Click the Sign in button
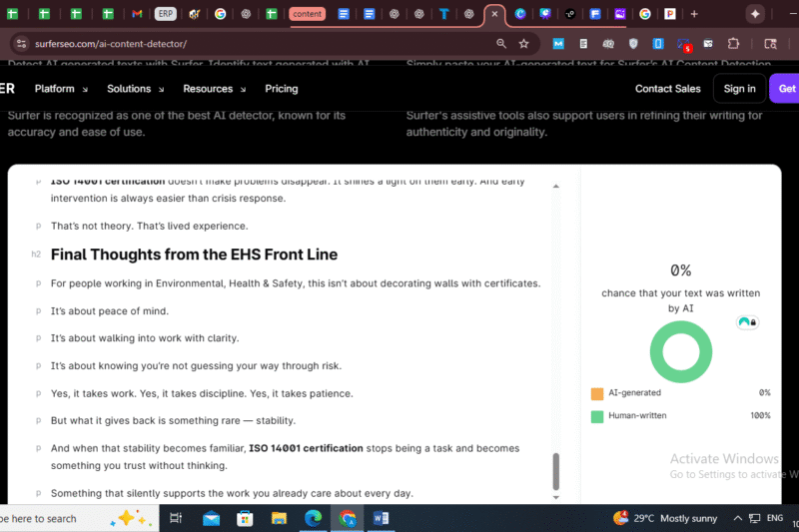 tap(739, 89)
